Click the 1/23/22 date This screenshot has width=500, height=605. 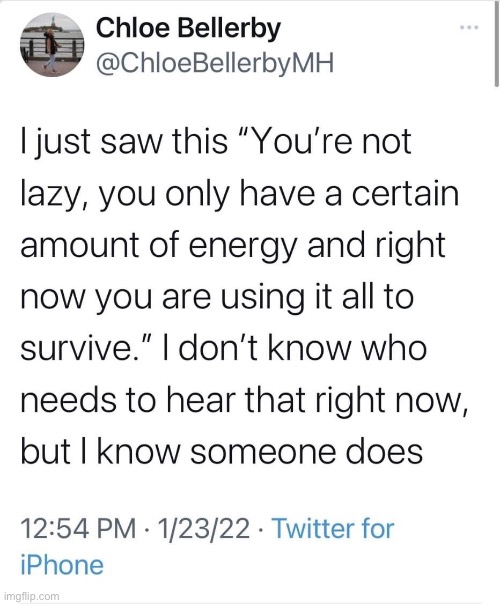coord(203,529)
